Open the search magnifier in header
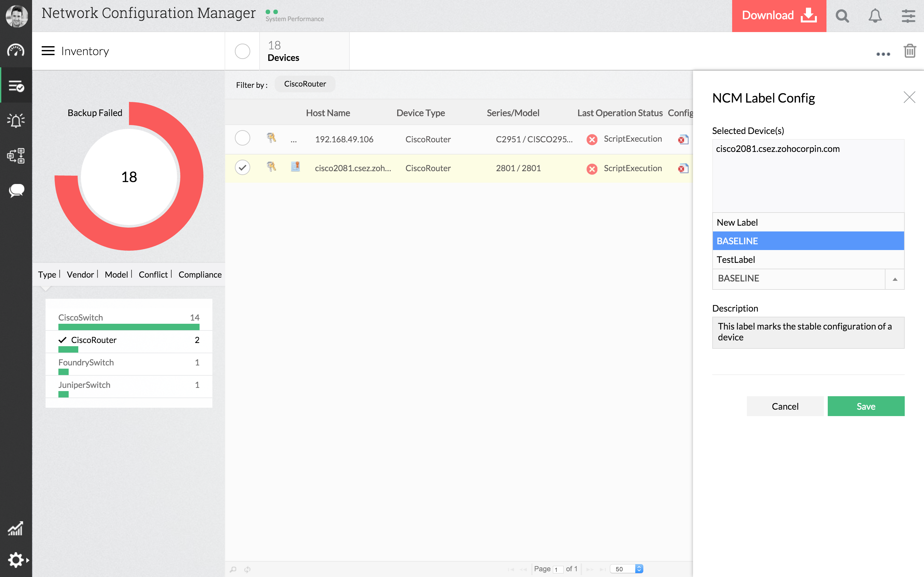The image size is (924, 577). click(x=842, y=16)
